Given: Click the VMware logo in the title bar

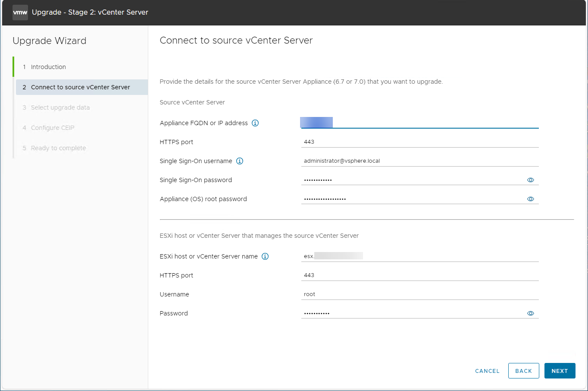Looking at the screenshot, I should pyautogui.click(x=20, y=12).
